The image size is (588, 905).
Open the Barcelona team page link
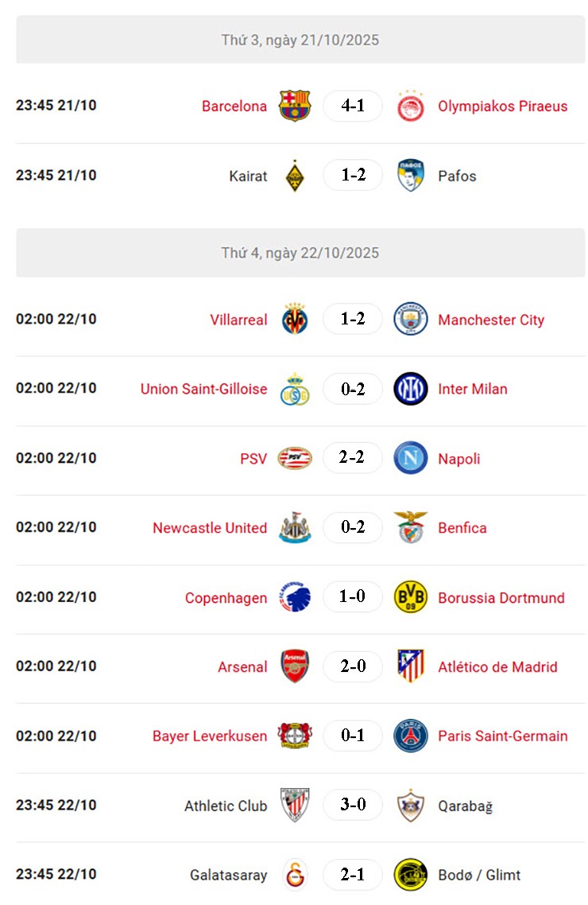click(234, 105)
